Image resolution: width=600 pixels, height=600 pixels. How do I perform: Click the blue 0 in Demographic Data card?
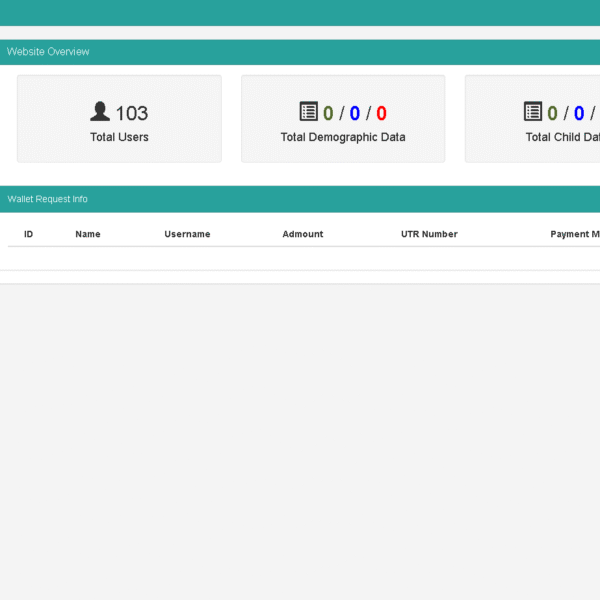point(354,113)
